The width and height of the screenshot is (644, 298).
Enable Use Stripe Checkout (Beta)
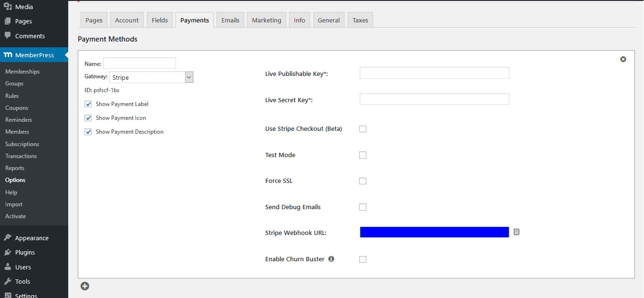click(363, 129)
